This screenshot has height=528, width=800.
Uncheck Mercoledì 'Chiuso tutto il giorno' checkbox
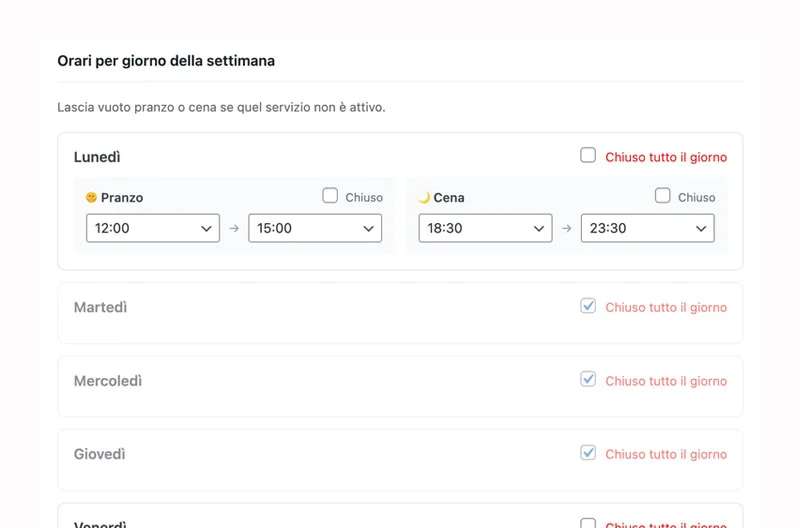588,379
